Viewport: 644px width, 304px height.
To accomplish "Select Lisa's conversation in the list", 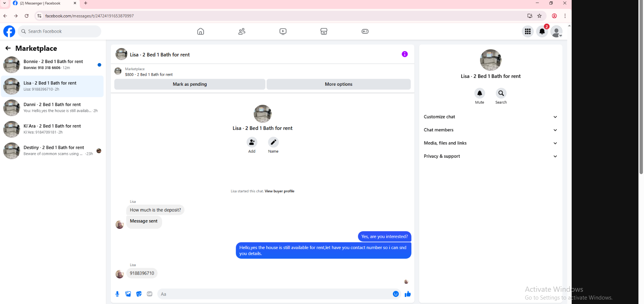I will pyautogui.click(x=52, y=86).
